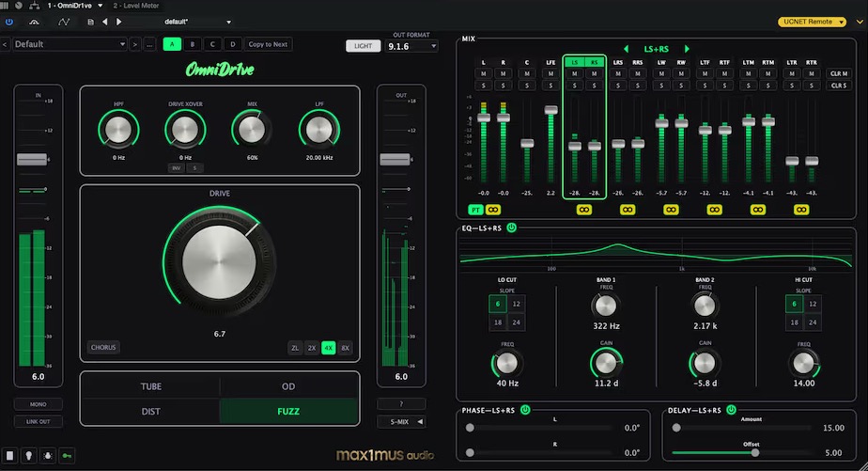The image size is (868, 471).
Task: Open the preset ellipsis menu
Action: tap(149, 44)
